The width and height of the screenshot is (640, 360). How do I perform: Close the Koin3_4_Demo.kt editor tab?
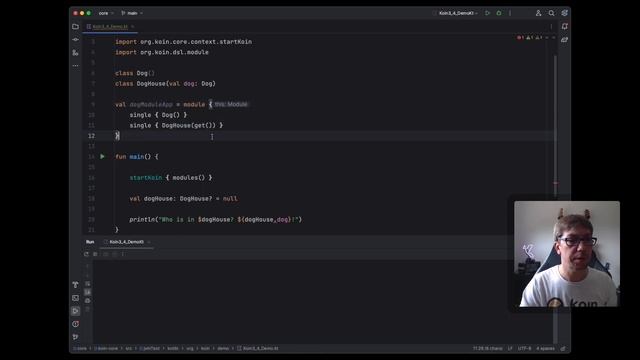(133, 27)
